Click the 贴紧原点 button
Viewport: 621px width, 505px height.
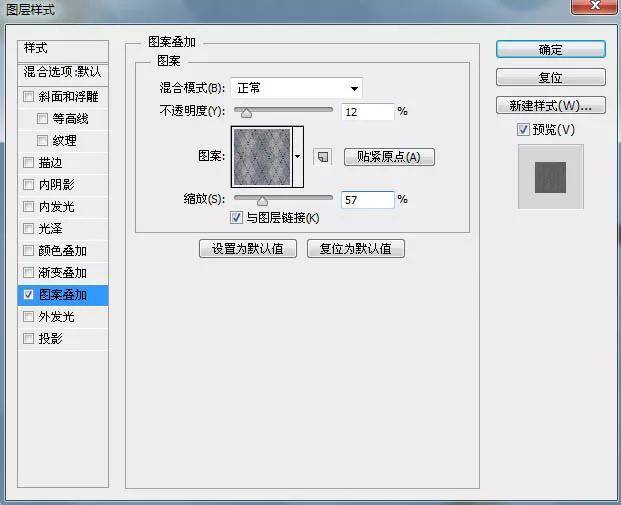pos(389,157)
